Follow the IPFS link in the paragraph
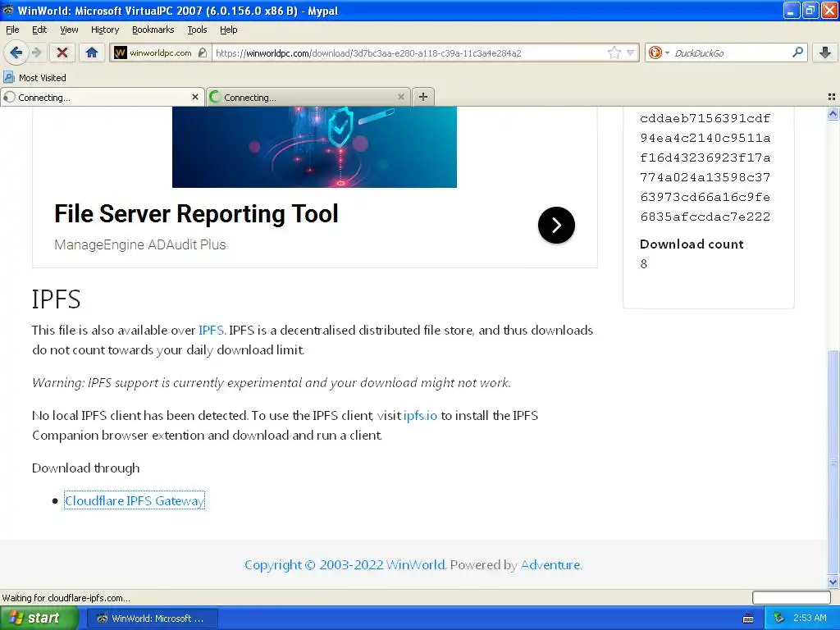The width and height of the screenshot is (840, 630). 211,330
